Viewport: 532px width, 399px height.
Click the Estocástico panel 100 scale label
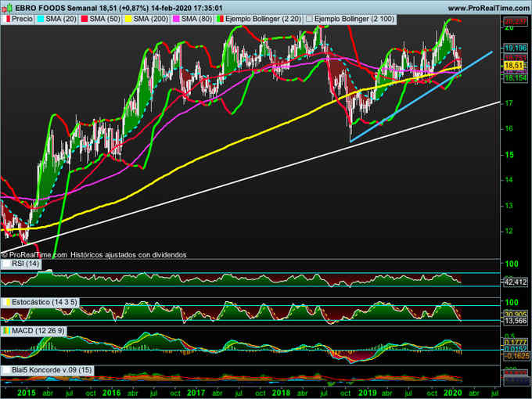[x=512, y=302]
